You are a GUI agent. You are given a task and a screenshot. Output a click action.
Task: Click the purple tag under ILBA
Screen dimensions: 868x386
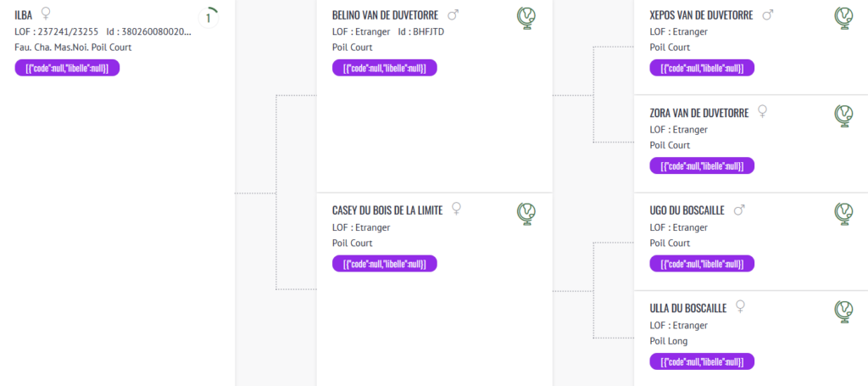point(67,68)
